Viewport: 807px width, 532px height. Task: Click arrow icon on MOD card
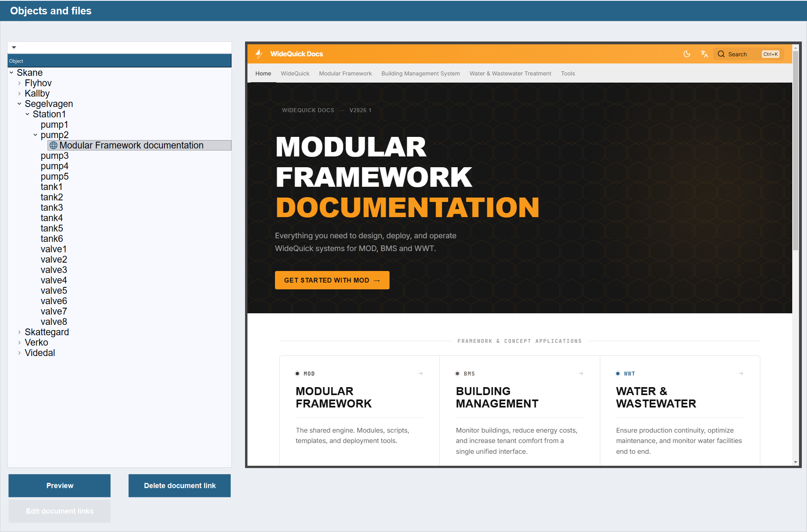(x=420, y=374)
